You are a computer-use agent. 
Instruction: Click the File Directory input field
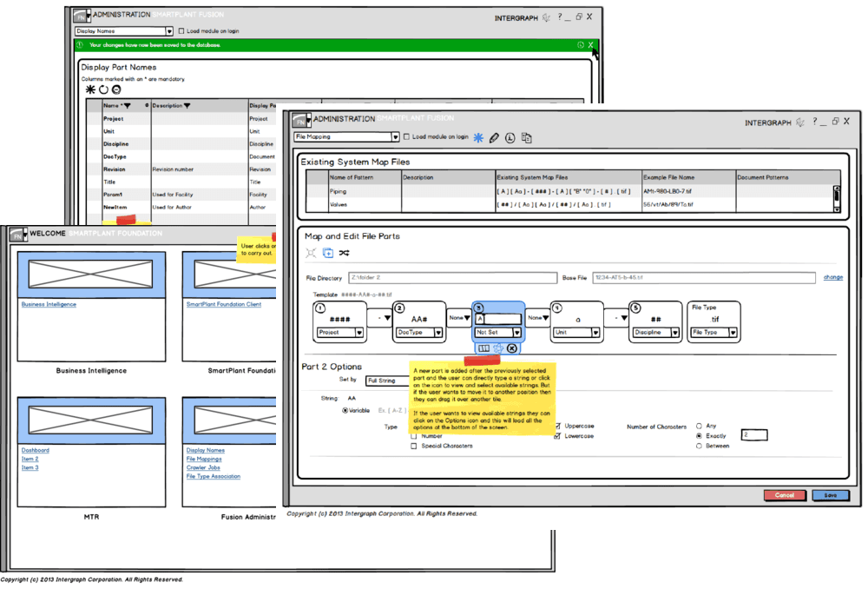[452, 278]
